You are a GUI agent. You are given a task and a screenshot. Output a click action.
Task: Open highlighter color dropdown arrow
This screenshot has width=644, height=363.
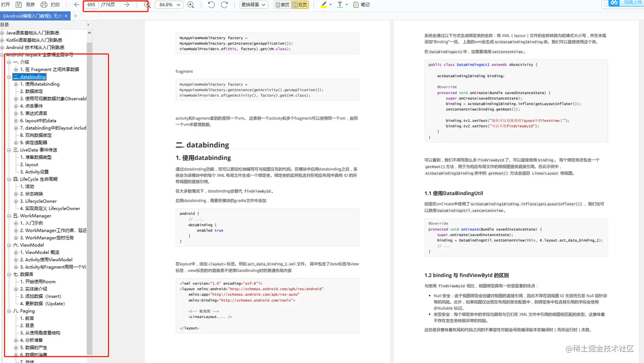pyautogui.click(x=331, y=5)
